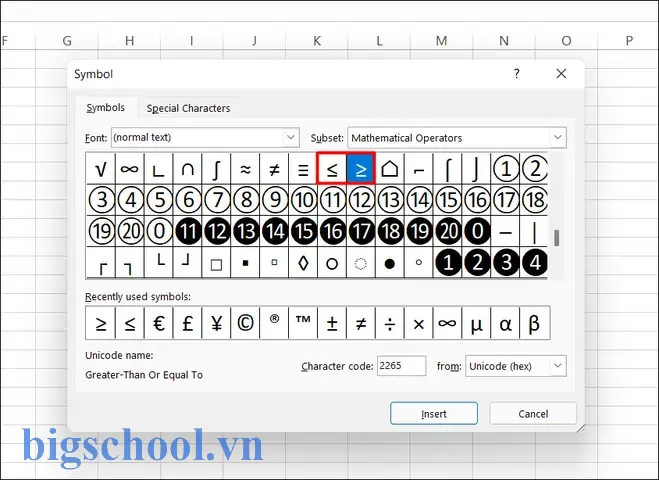Switch to the Special Characters tab
This screenshot has height=480, width=659.
coord(188,108)
